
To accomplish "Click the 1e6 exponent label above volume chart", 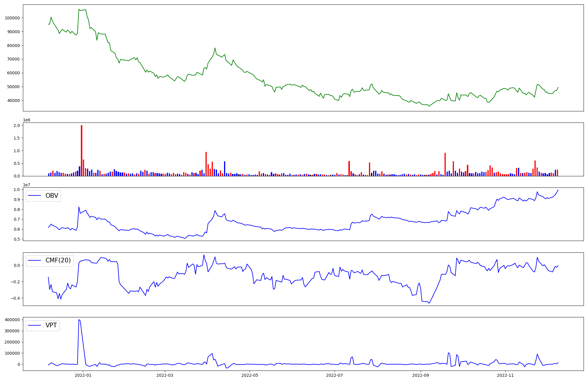I will pos(26,120).
